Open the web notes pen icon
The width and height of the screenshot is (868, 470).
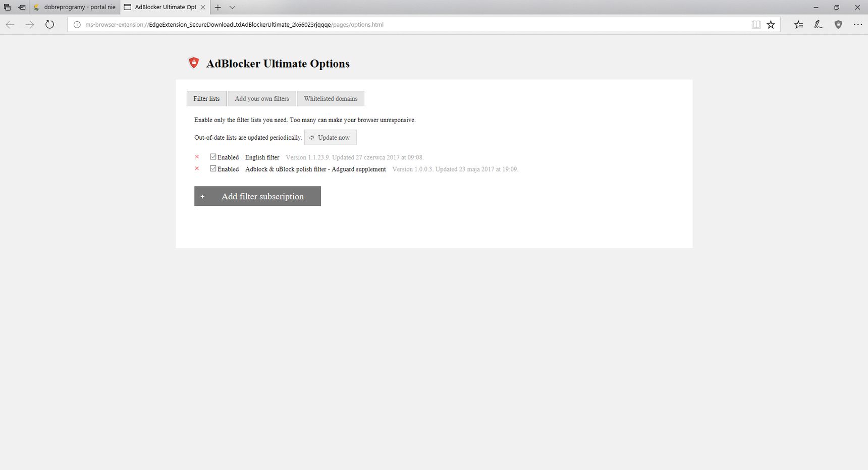pyautogui.click(x=818, y=24)
